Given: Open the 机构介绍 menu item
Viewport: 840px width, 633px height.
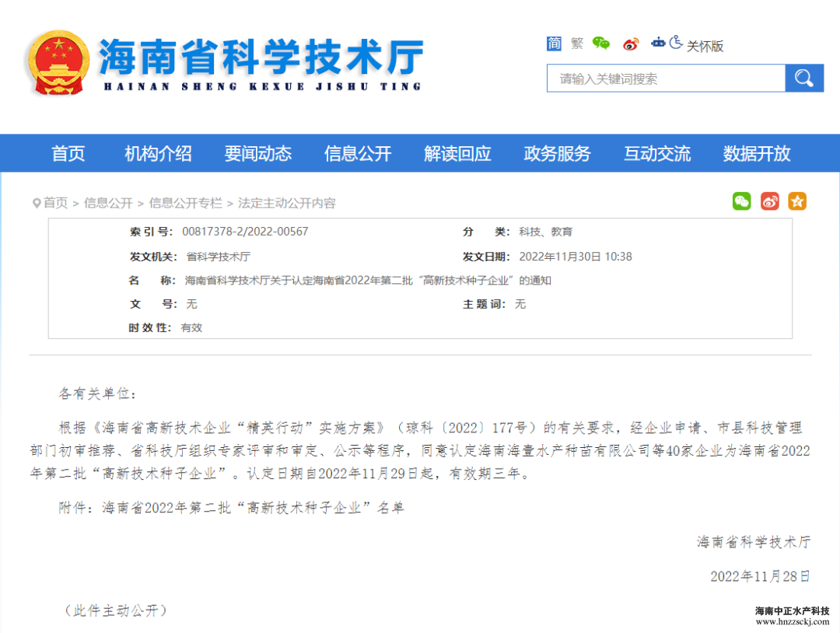Looking at the screenshot, I should pos(158,154).
